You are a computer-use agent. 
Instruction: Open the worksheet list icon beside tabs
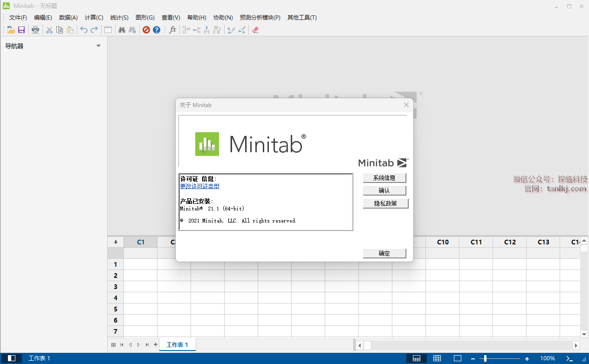[x=113, y=345]
